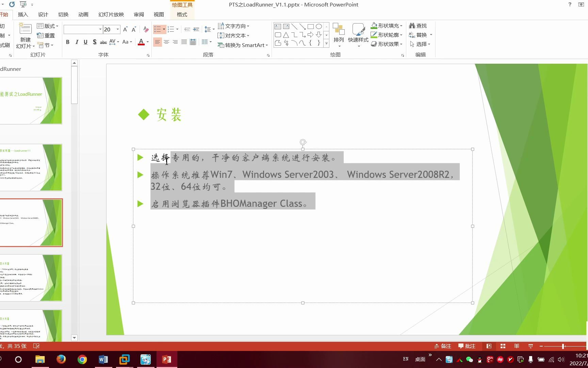Viewport: 588px width, 368px height.
Task: Switch to Reading view
Action: point(517,346)
